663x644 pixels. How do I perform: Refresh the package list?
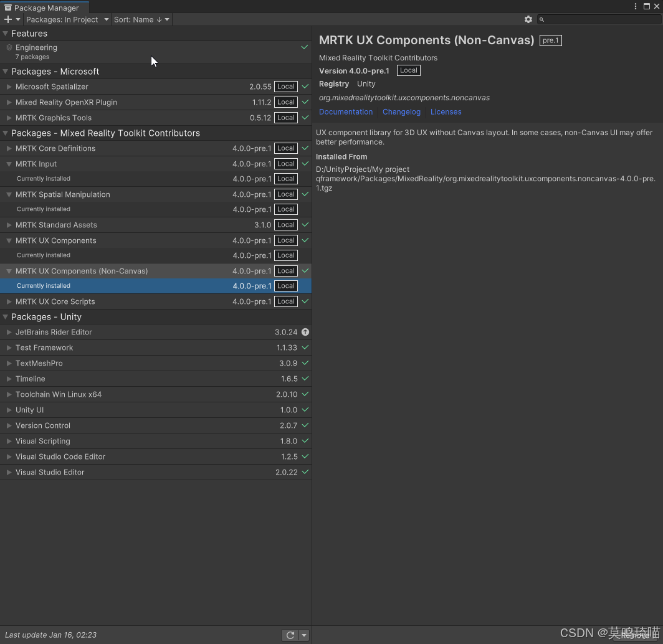(290, 635)
